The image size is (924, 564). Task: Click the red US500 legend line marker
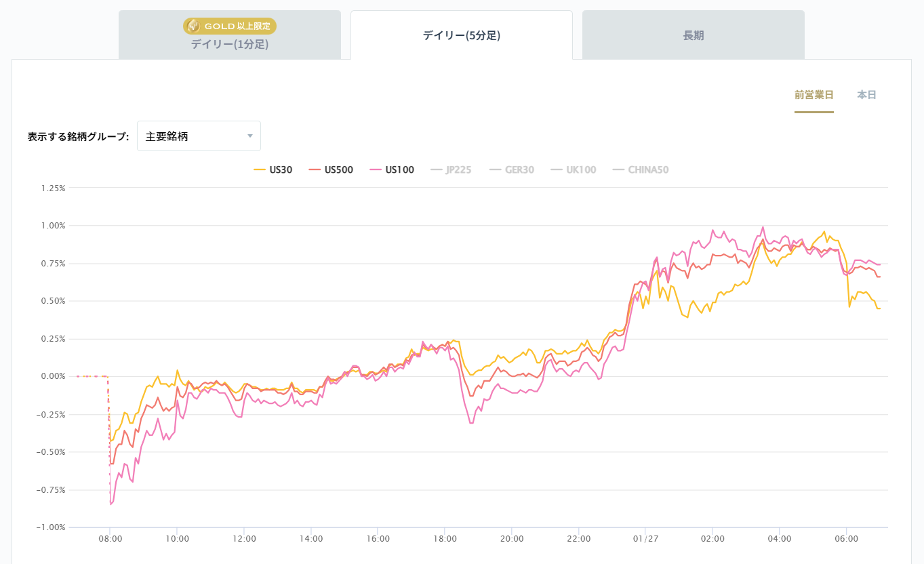[x=314, y=170]
